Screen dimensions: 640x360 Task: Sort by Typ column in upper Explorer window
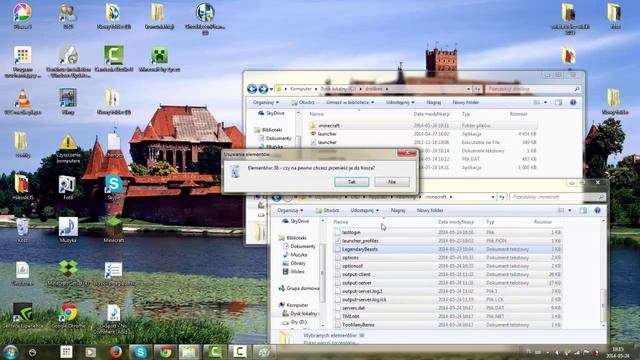click(466, 114)
